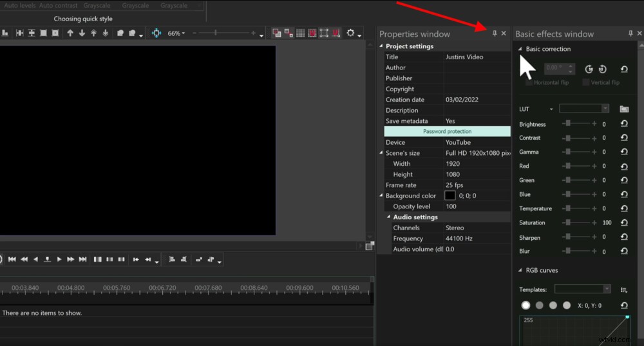Screen dimensions: 644x346
Task: Reset the Saturation value
Action: coord(624,223)
